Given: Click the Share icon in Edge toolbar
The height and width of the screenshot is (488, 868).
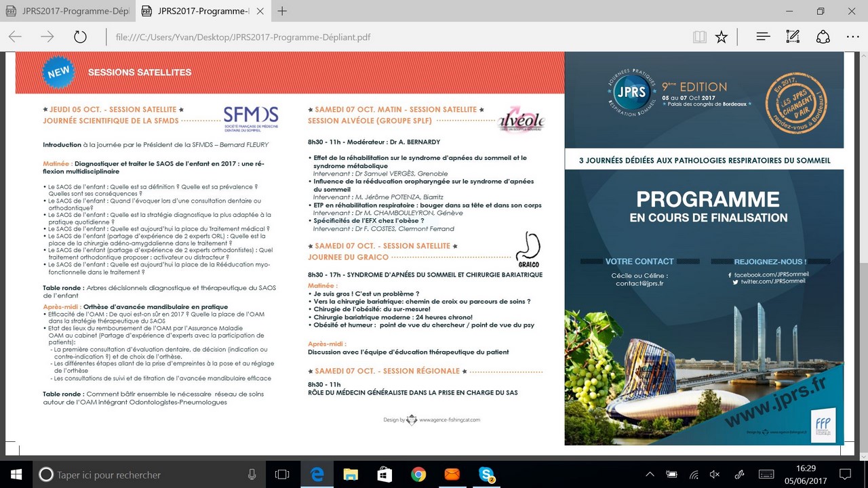Looking at the screenshot, I should point(823,37).
